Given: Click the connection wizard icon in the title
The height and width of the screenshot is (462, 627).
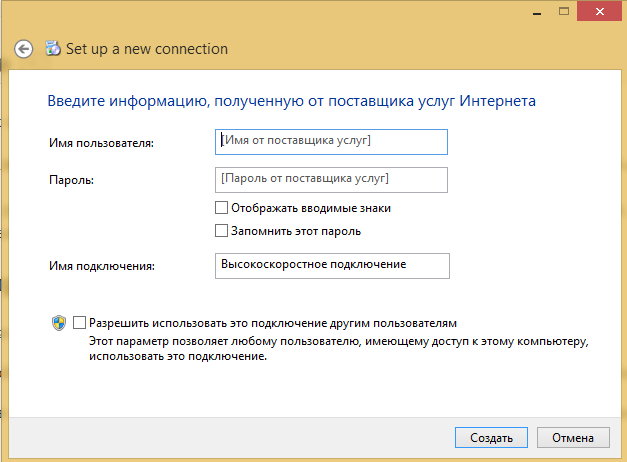Looking at the screenshot, I should coord(53,48).
